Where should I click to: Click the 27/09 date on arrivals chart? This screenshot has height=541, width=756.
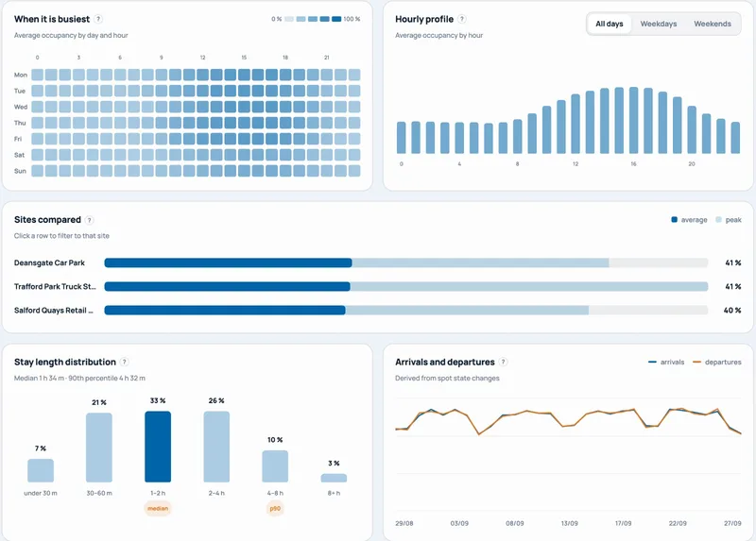[x=733, y=523]
